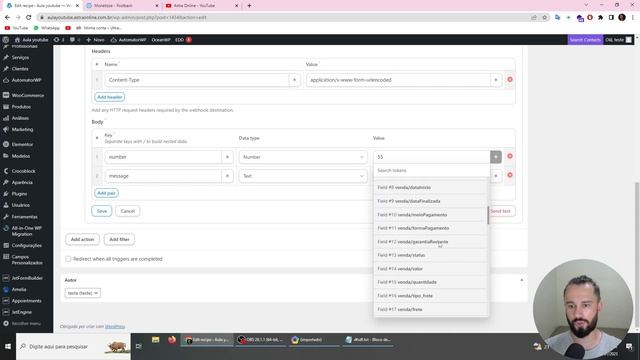
Task: Check Redirect when all triggers are completed
Action: click(68, 259)
